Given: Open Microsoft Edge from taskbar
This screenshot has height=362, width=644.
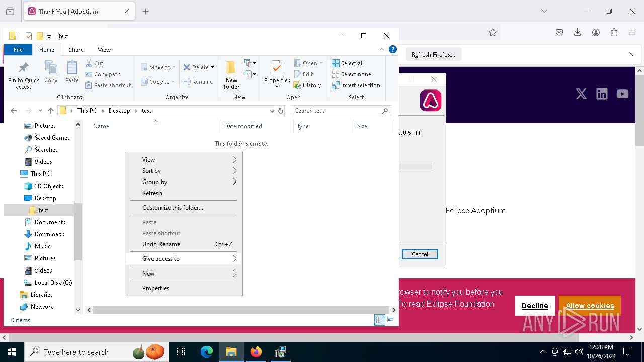Looking at the screenshot, I should (207, 352).
